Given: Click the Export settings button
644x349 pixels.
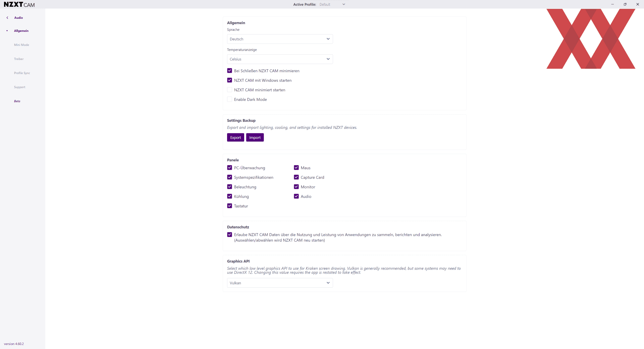Looking at the screenshot, I should coord(235,137).
